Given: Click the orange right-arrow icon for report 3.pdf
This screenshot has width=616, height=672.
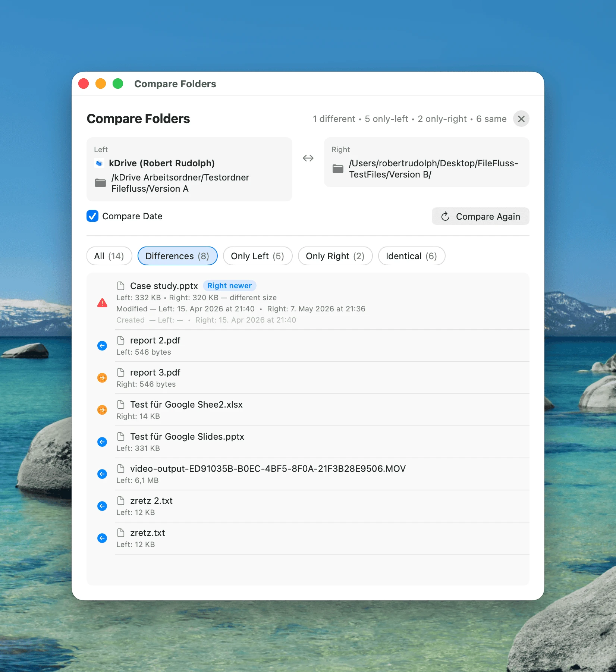Looking at the screenshot, I should (x=102, y=378).
